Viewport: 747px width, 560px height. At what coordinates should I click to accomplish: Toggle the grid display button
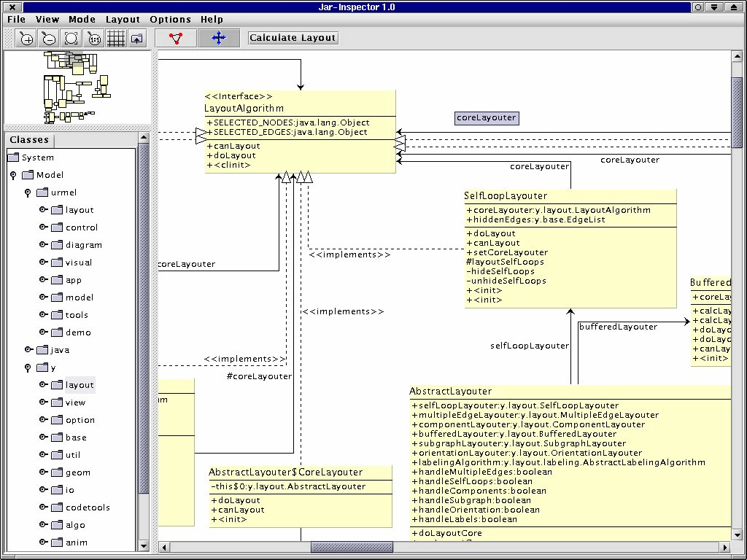[116, 39]
